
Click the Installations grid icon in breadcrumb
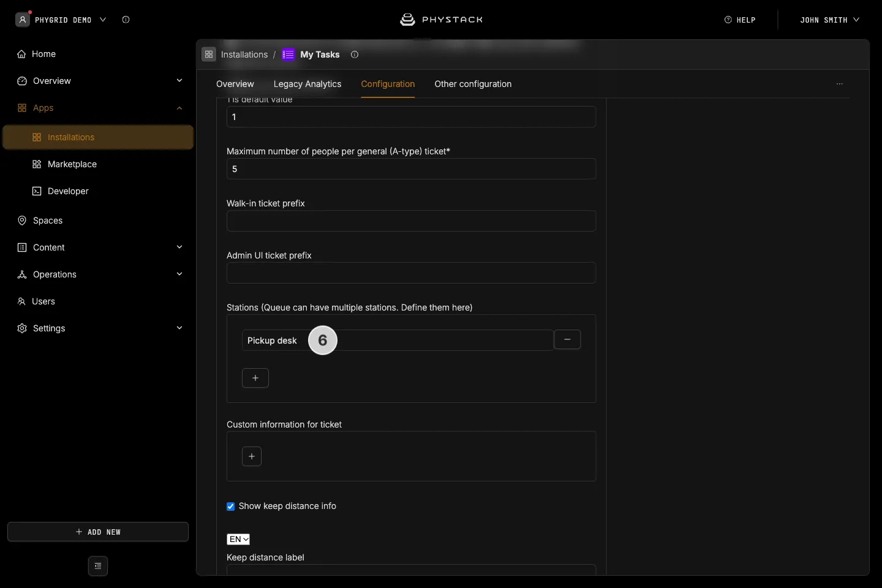(x=209, y=55)
